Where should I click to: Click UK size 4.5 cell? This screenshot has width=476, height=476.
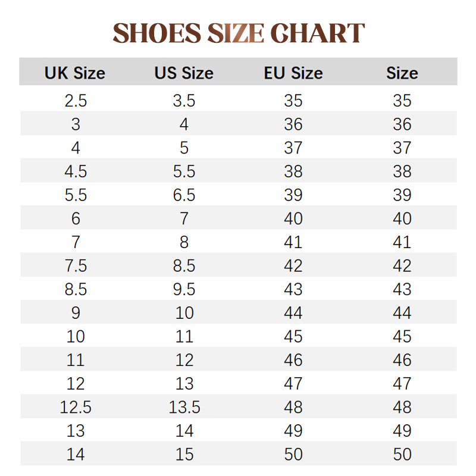76,171
